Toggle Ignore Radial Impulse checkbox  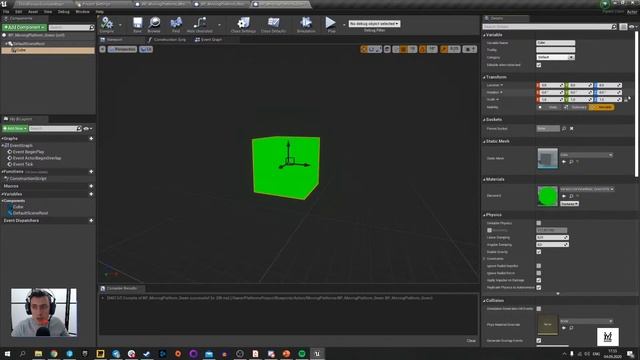[539, 266]
